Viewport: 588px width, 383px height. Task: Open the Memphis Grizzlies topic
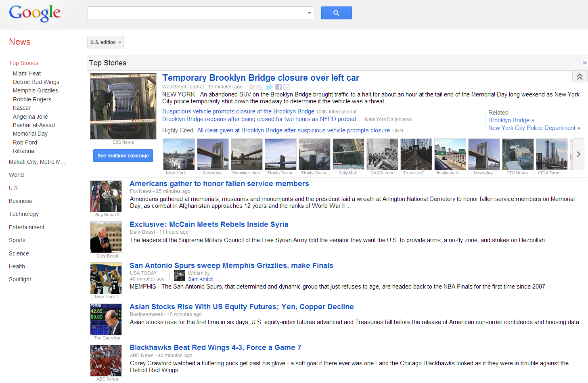tap(36, 90)
